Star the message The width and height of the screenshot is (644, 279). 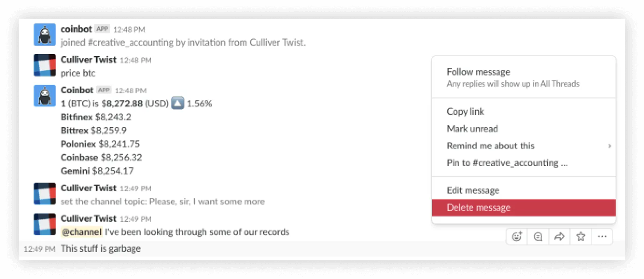pyautogui.click(x=581, y=236)
